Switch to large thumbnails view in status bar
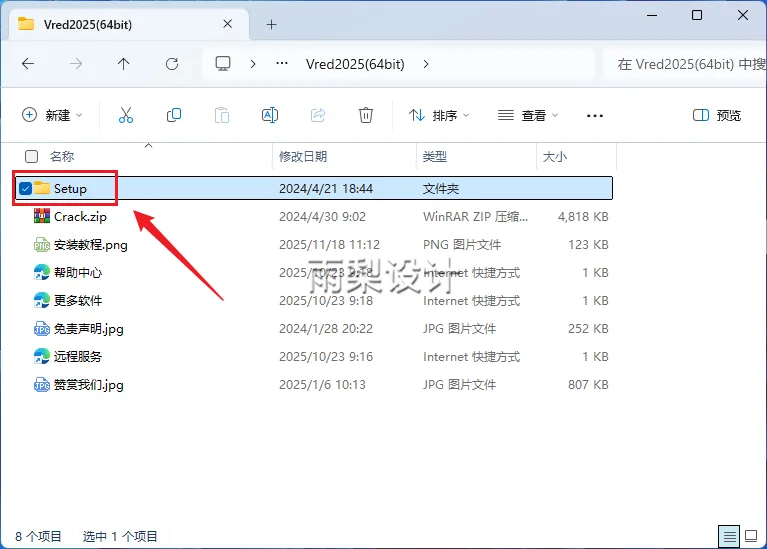Viewport: 767px width, 549px height. [x=751, y=536]
